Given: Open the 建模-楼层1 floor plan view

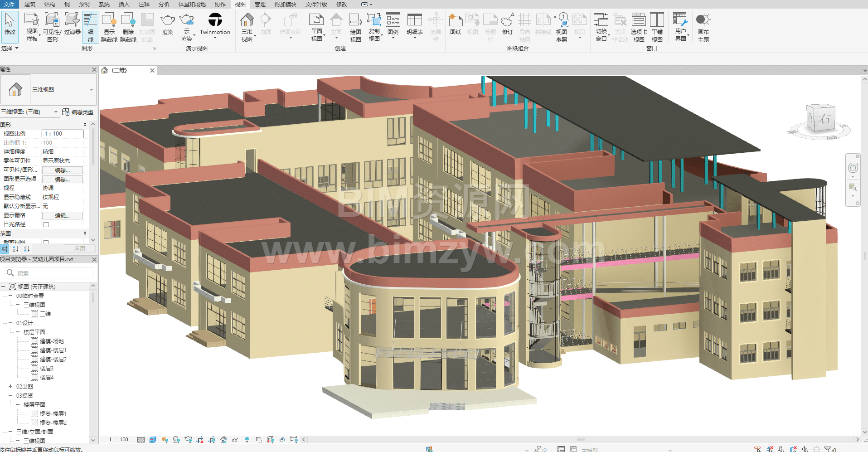Looking at the screenshot, I should click(x=53, y=350).
